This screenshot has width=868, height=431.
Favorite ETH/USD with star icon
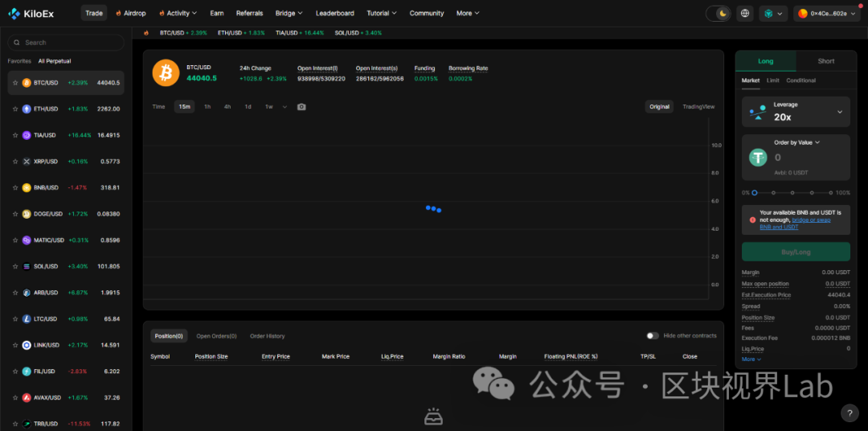click(x=15, y=109)
